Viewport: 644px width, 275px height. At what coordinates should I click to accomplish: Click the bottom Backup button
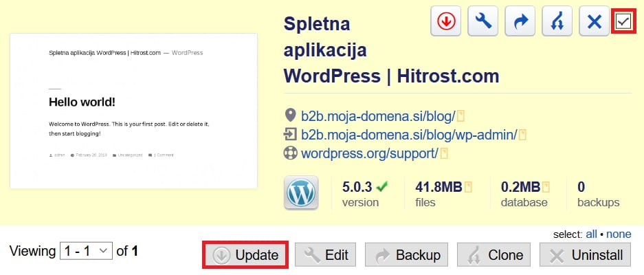coord(406,255)
